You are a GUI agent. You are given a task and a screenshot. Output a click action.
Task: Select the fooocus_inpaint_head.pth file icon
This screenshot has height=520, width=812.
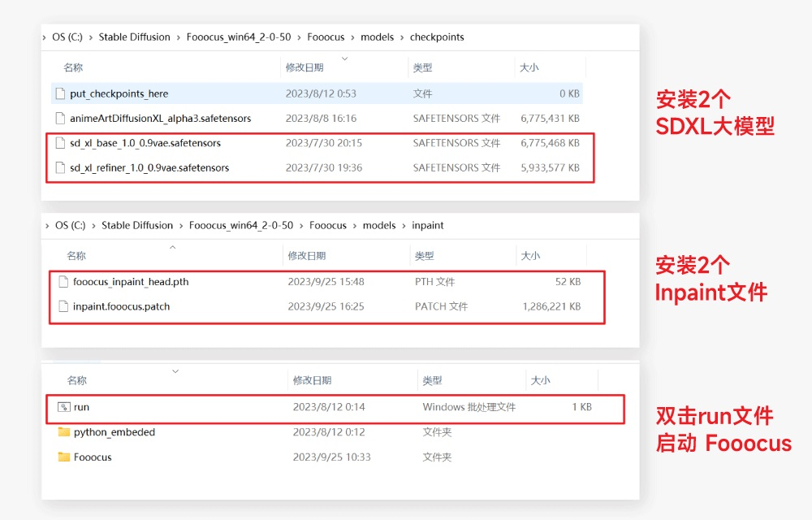[63, 282]
